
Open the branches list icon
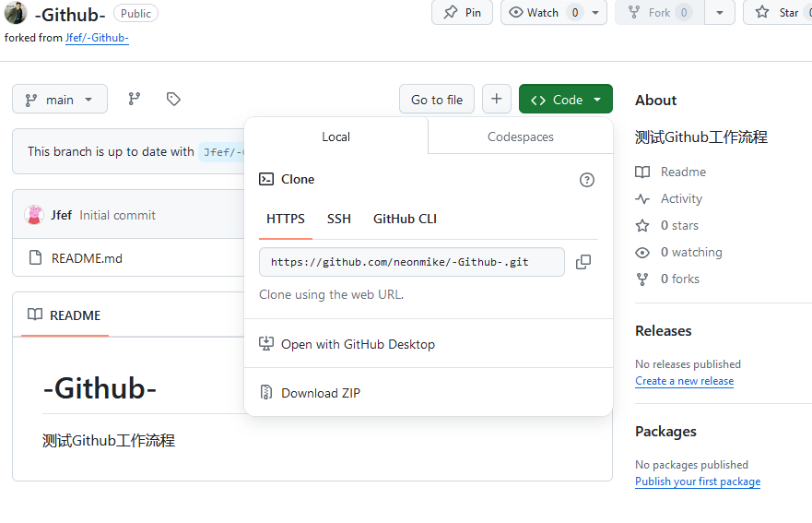tap(135, 99)
